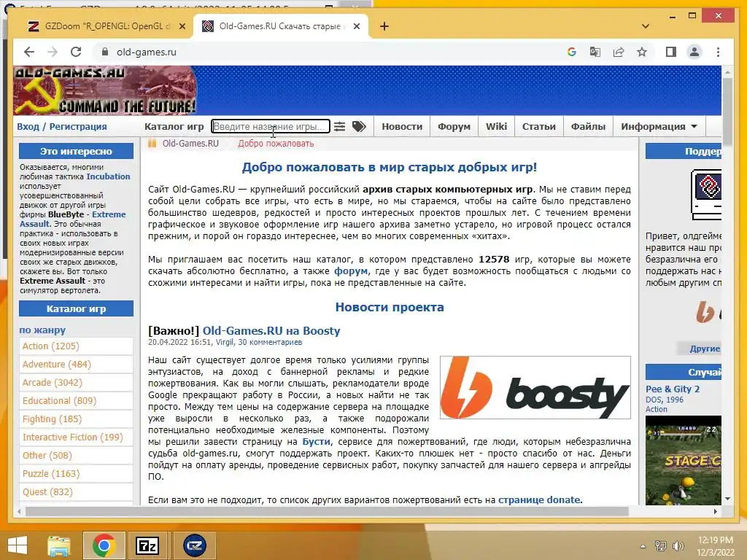This screenshot has height=560, width=747.
Task: Click the по жанру catalog heading
Action: click(42, 330)
